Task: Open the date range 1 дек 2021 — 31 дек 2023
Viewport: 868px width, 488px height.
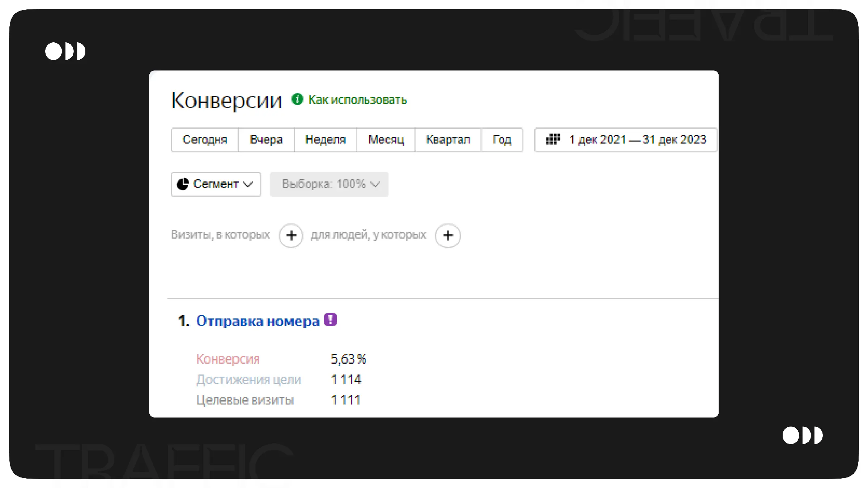Action: pos(637,140)
